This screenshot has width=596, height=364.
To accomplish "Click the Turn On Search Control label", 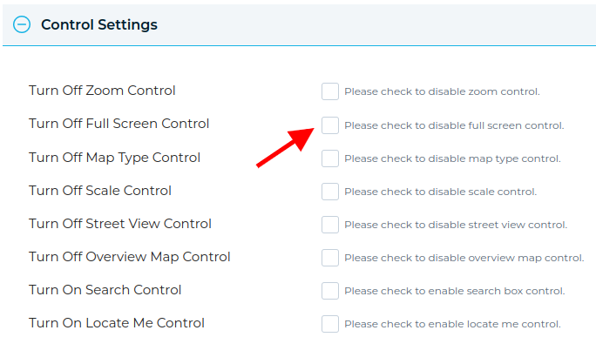I will [105, 290].
